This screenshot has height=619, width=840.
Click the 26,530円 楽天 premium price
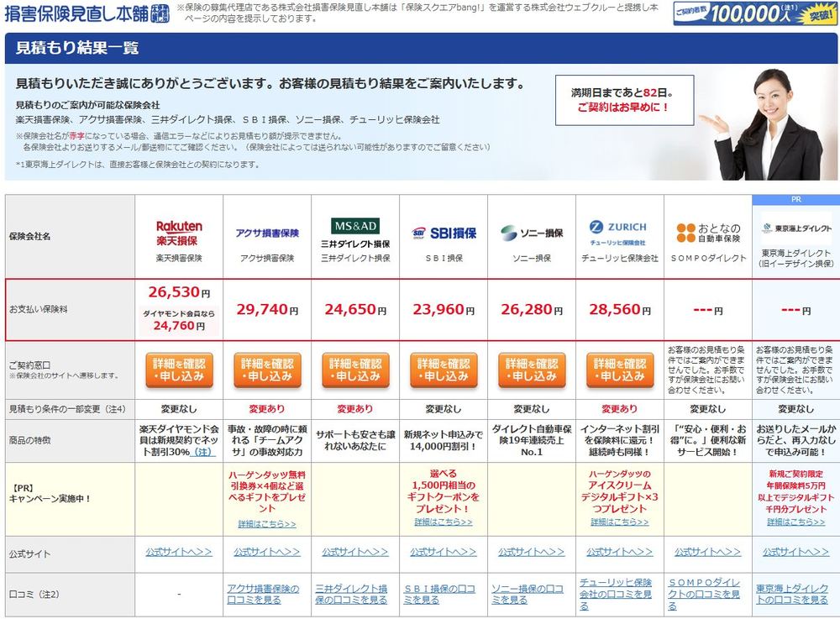tap(179, 292)
